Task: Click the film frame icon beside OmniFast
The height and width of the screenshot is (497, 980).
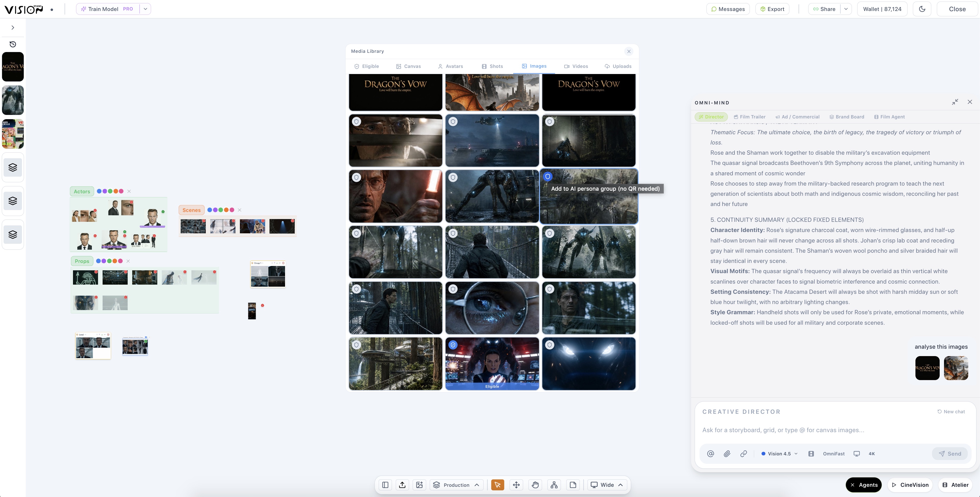Action: pyautogui.click(x=811, y=454)
